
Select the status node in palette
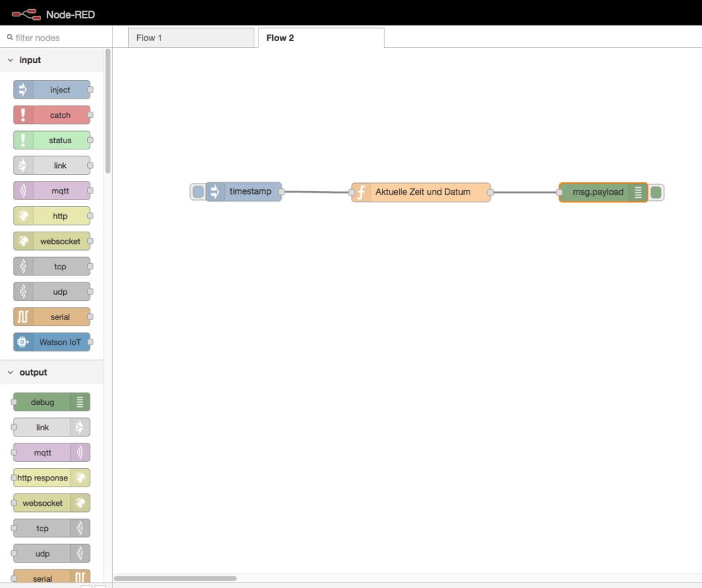51,140
